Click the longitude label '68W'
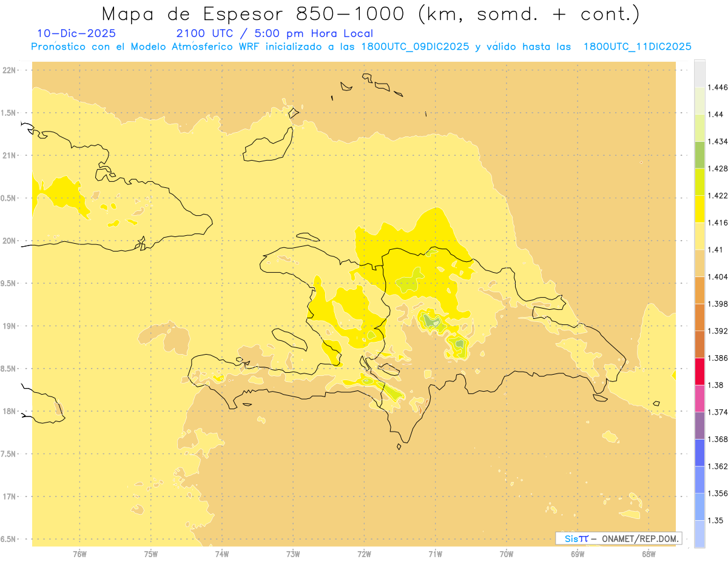The image size is (728, 562). pos(649,554)
